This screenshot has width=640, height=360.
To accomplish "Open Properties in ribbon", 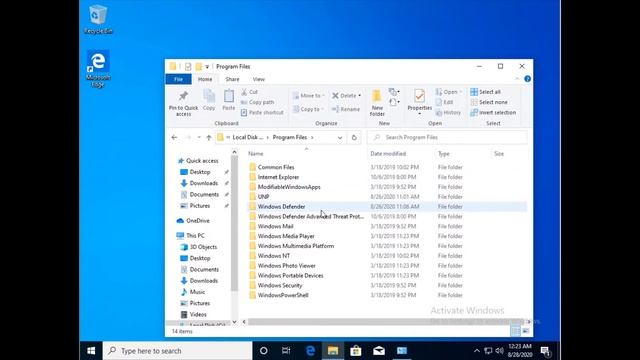I will (420, 101).
